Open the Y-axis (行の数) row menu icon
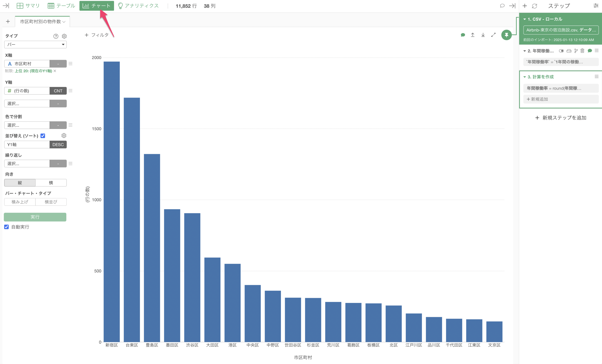This screenshot has height=364, width=602. [x=71, y=91]
